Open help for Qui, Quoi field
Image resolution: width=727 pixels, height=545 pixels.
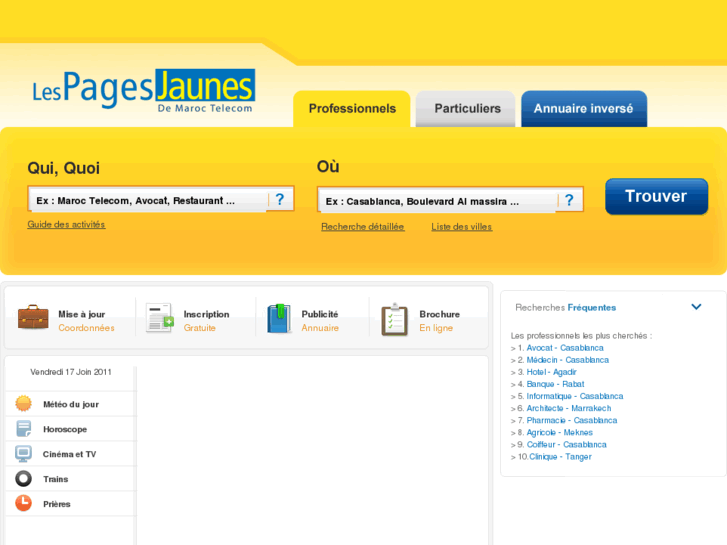coord(280,199)
